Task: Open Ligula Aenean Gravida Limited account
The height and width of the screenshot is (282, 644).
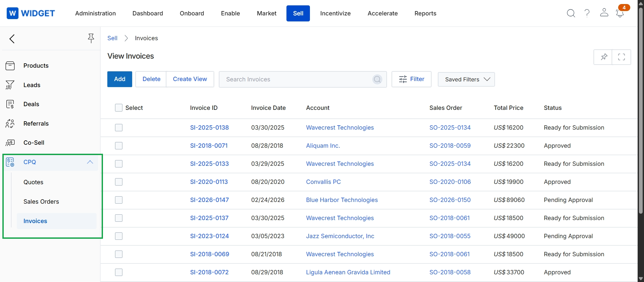Action: 348,272
